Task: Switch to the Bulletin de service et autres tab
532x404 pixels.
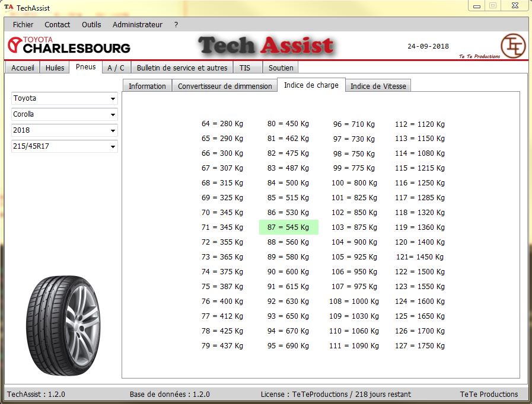Action: pyautogui.click(x=182, y=68)
